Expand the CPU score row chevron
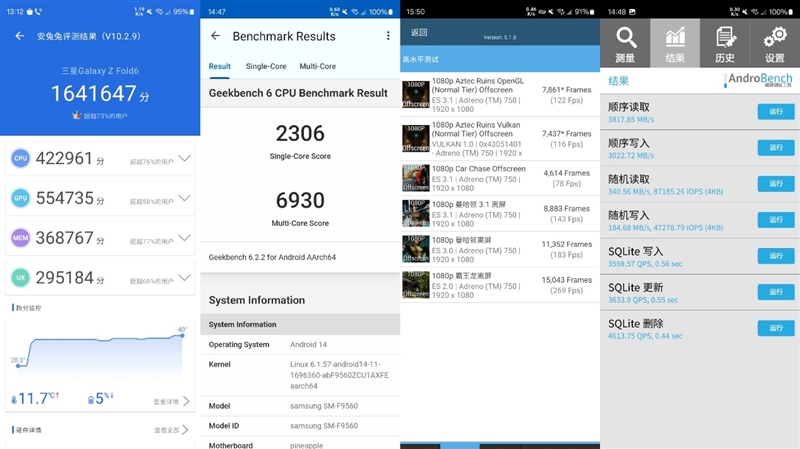This screenshot has width=800, height=449. tap(184, 158)
